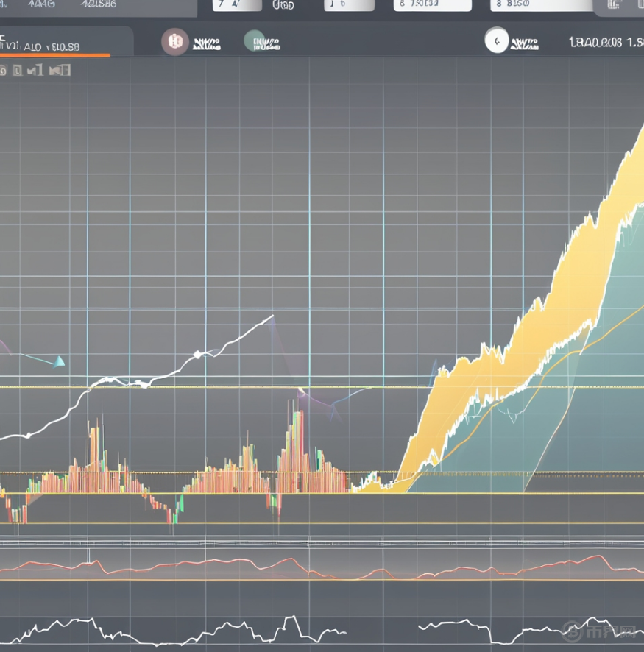Click the first small icon under ALO tab
The height and width of the screenshot is (652, 644).
(x=2, y=71)
